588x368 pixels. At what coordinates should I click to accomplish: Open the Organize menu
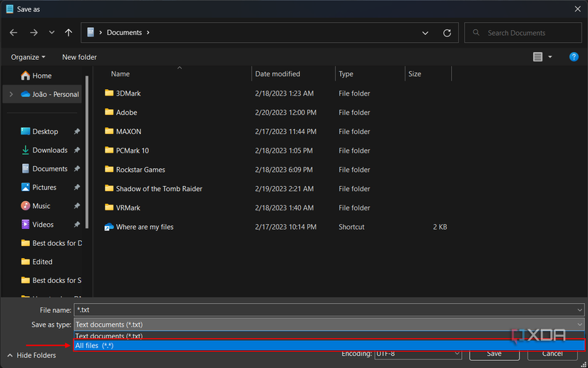tap(28, 57)
